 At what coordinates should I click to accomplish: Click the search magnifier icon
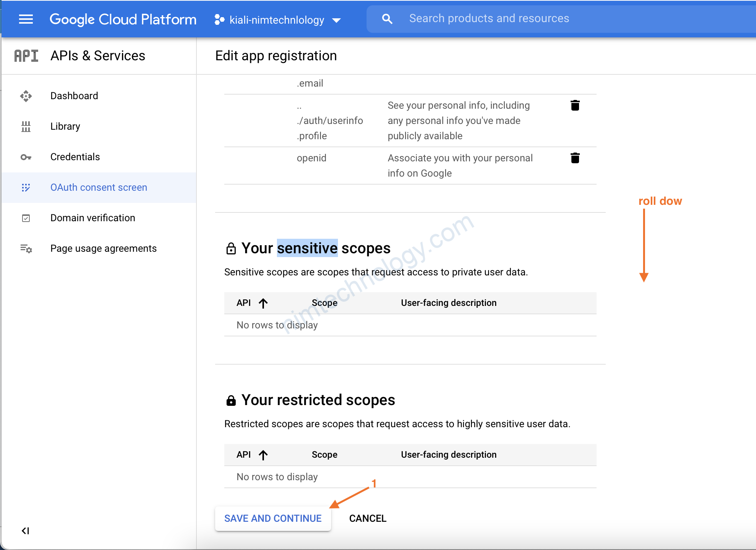(x=387, y=19)
